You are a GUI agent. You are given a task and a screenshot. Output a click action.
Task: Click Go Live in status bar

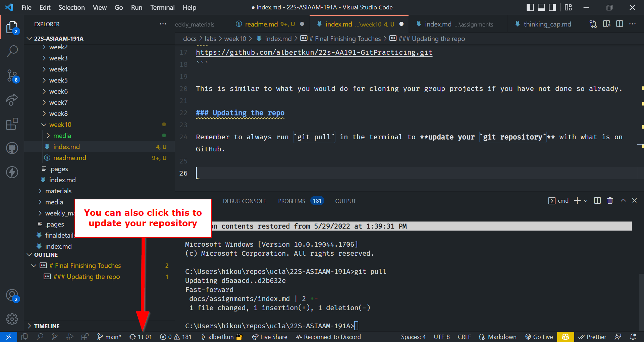click(x=539, y=337)
